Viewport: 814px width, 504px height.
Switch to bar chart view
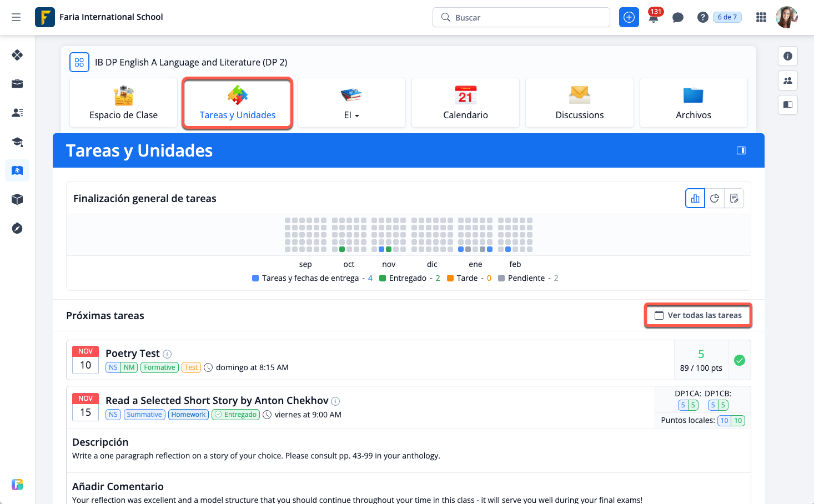pyautogui.click(x=695, y=198)
